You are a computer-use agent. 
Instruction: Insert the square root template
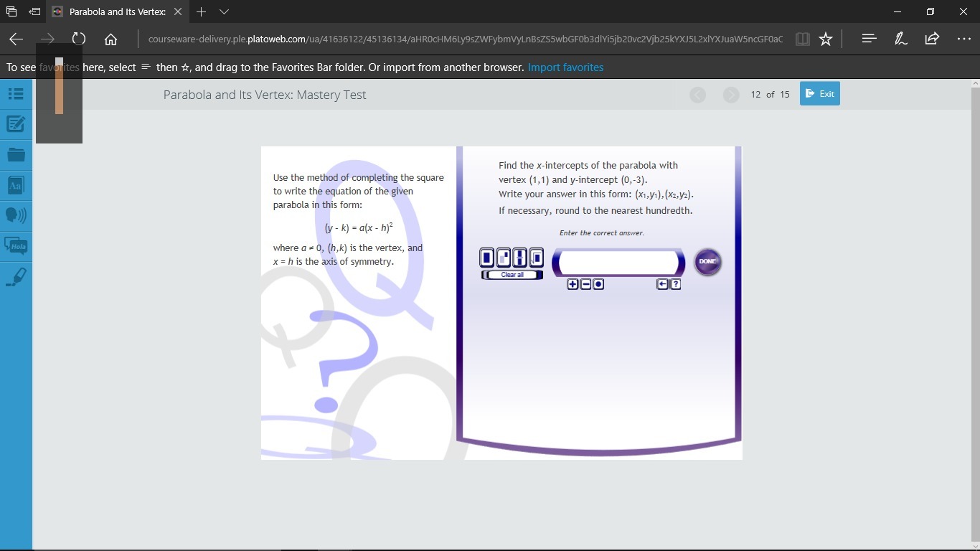tap(535, 258)
